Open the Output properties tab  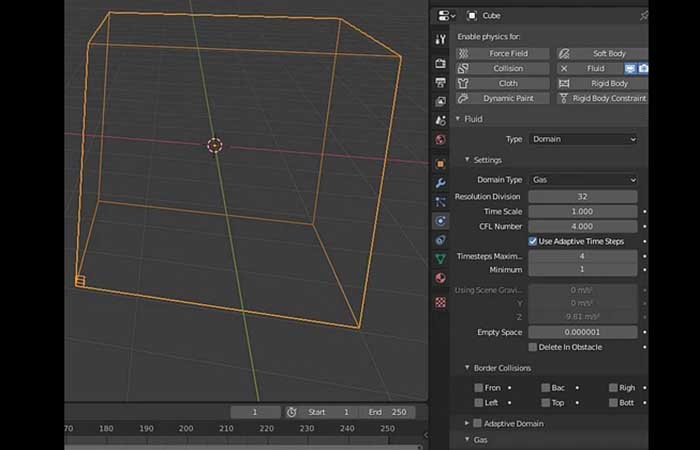441,83
